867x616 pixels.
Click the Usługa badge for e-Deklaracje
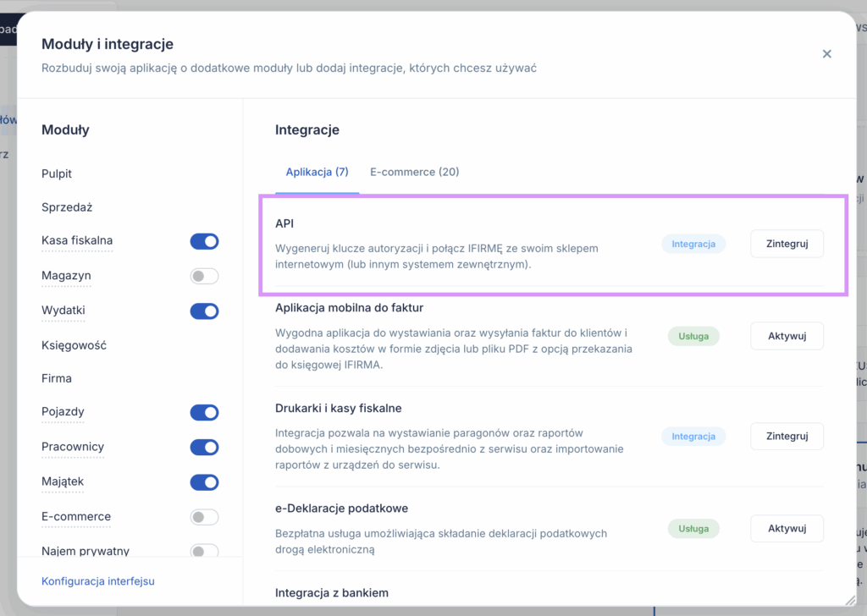693,529
